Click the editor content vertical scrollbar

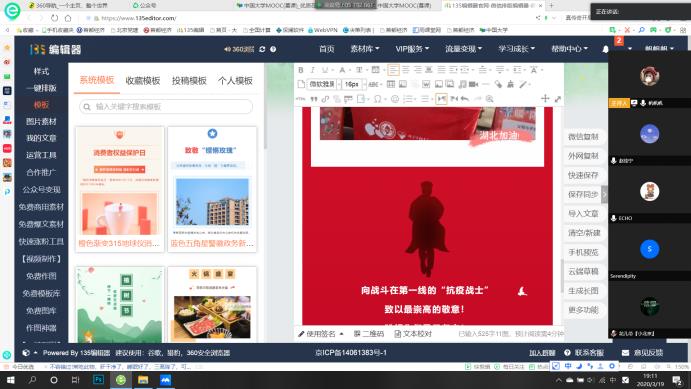562,276
